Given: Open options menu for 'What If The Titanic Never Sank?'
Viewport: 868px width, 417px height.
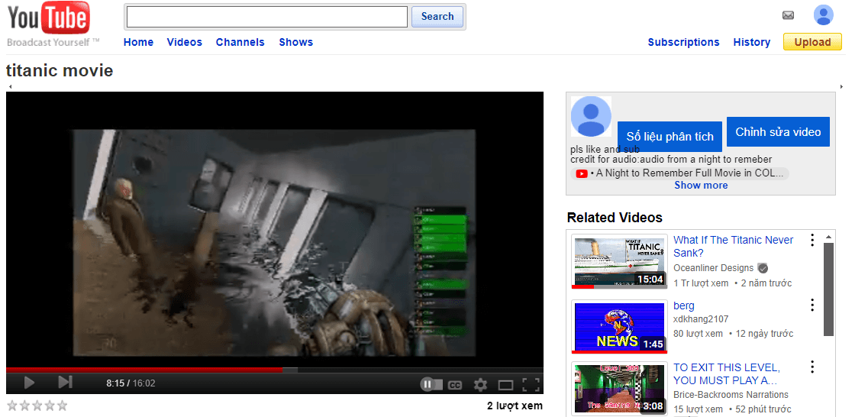Looking at the screenshot, I should click(812, 240).
